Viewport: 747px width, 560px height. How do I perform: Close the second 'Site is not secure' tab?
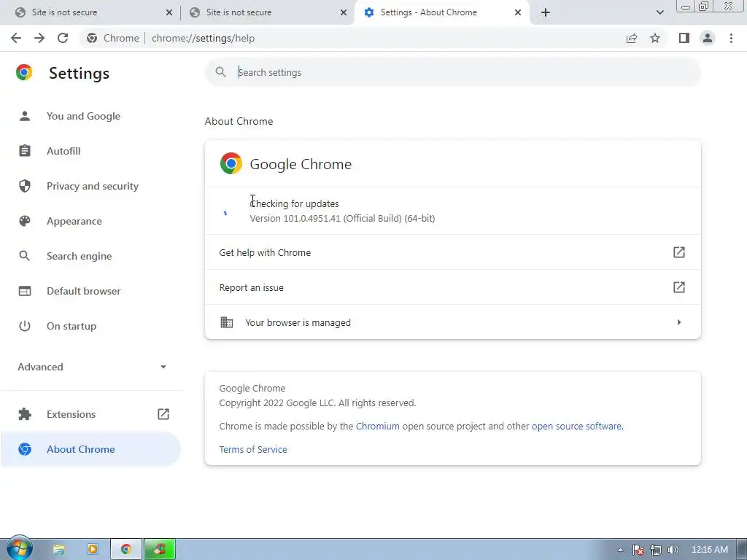[x=344, y=13]
